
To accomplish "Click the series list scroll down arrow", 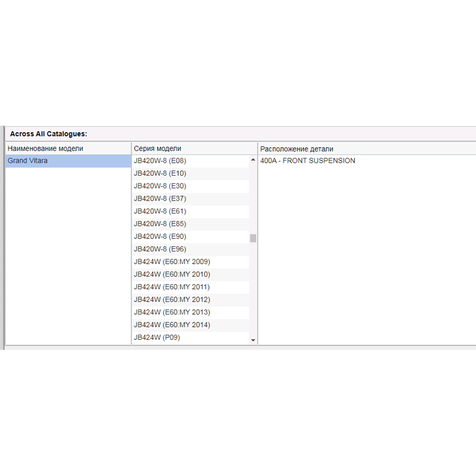I will (253, 340).
